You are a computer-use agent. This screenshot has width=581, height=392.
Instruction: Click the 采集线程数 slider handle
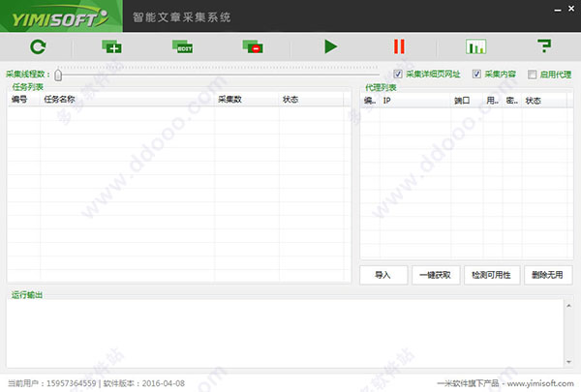point(58,75)
